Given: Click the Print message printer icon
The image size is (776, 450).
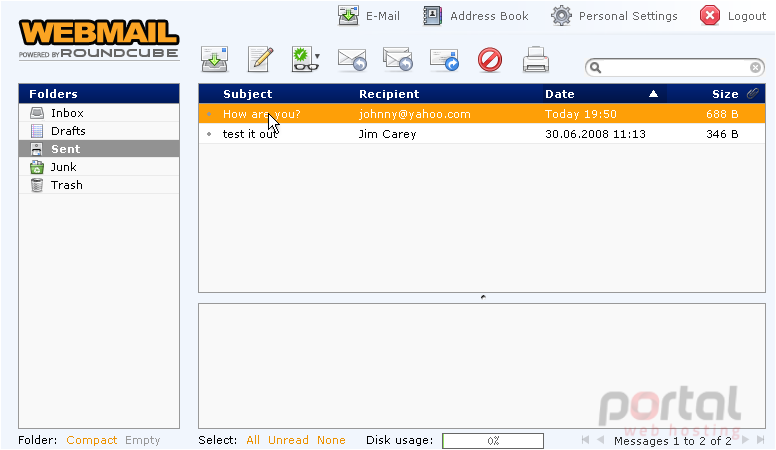Looking at the screenshot, I should [x=536, y=59].
